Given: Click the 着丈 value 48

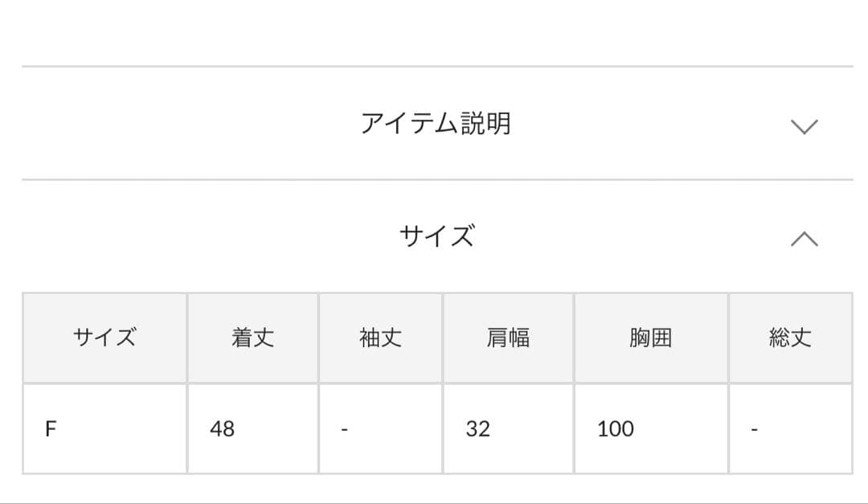Looking at the screenshot, I should click(x=223, y=428).
